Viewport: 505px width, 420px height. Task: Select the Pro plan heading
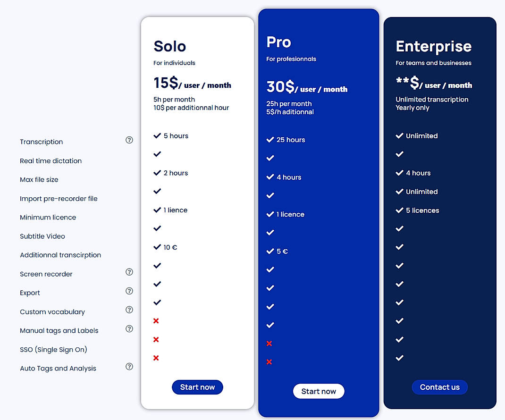click(x=278, y=42)
